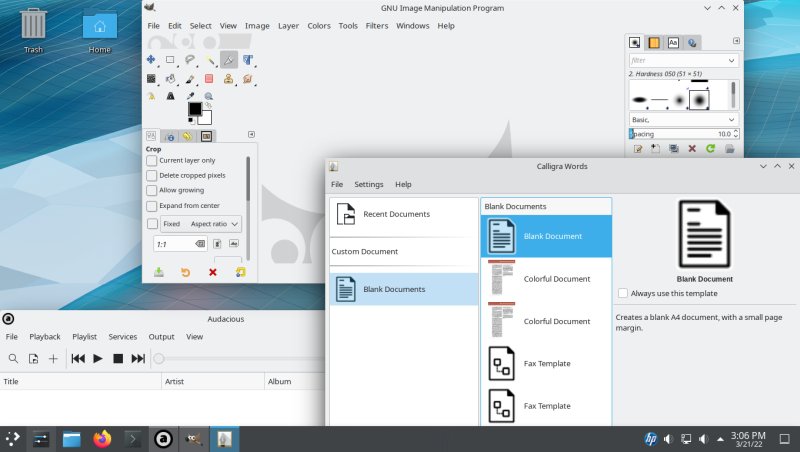Expand the brush filter dropdown
Viewport: 800px width, 452px height.
732,61
